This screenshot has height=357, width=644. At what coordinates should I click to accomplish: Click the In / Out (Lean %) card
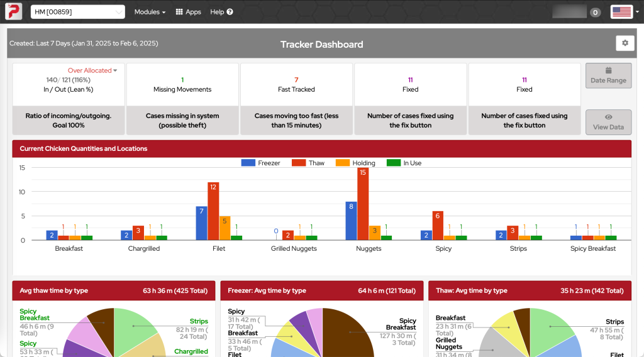(68, 99)
